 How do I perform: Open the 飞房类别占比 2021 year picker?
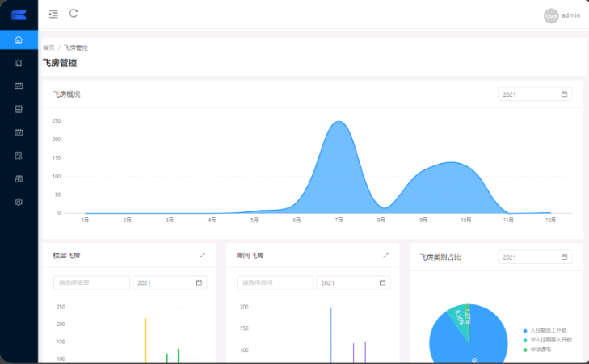535,257
